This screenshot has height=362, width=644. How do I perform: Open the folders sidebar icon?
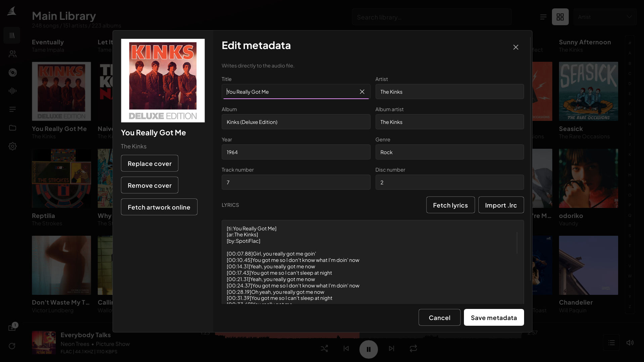[12, 128]
